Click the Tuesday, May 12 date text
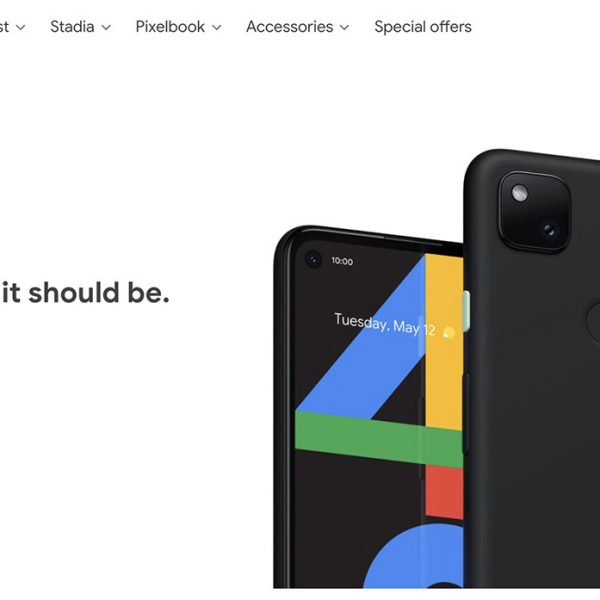600x600 pixels. tap(384, 324)
